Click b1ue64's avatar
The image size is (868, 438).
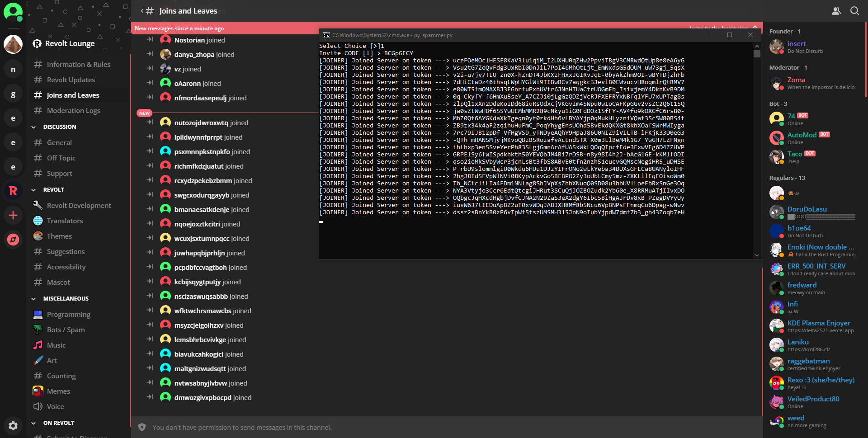tap(776, 231)
